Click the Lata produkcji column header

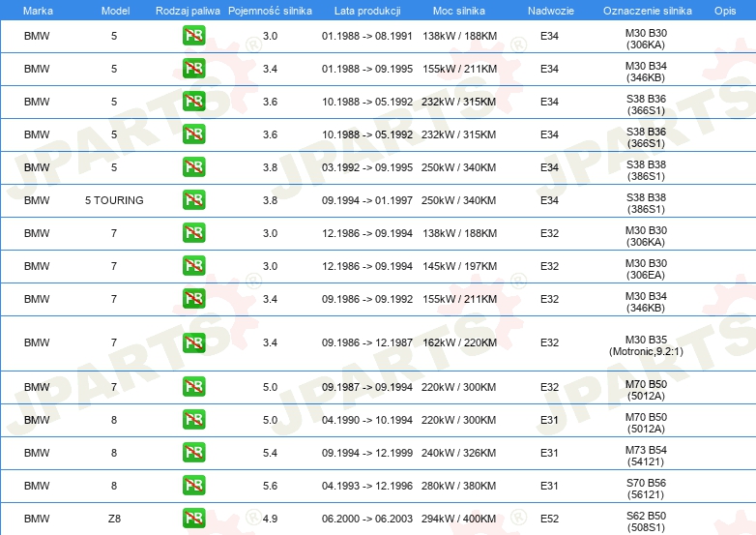367,11
